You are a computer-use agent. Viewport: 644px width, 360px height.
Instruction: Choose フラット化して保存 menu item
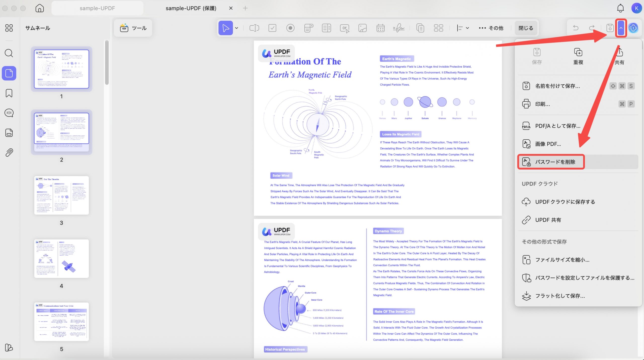pyautogui.click(x=578, y=296)
